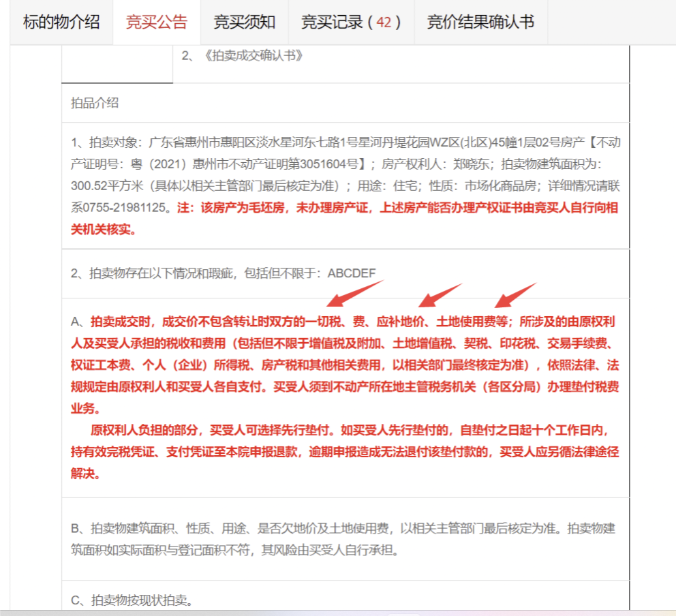Select the 竞买须知 tab
The width and height of the screenshot is (676, 616).
(244, 22)
